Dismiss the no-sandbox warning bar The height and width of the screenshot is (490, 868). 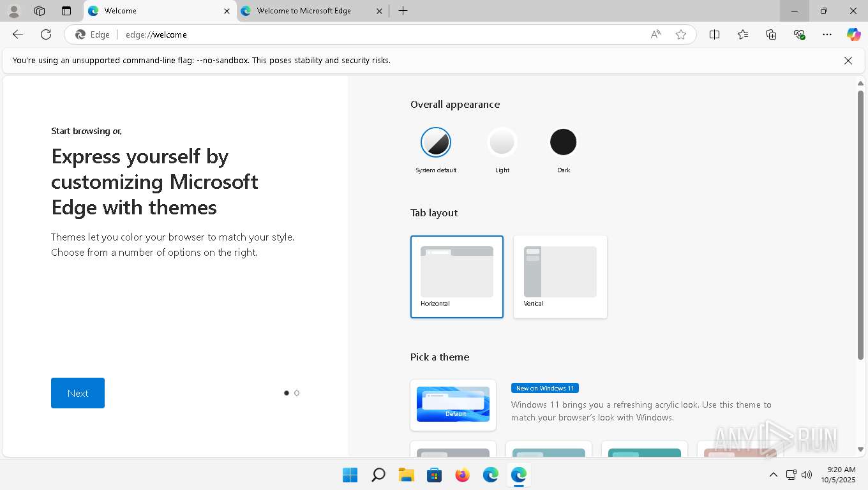pyautogui.click(x=848, y=61)
